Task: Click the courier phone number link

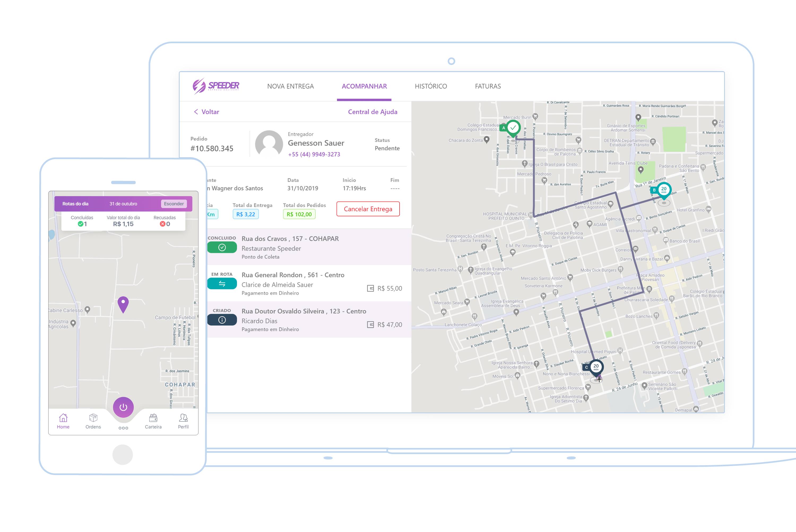Action: (314, 154)
